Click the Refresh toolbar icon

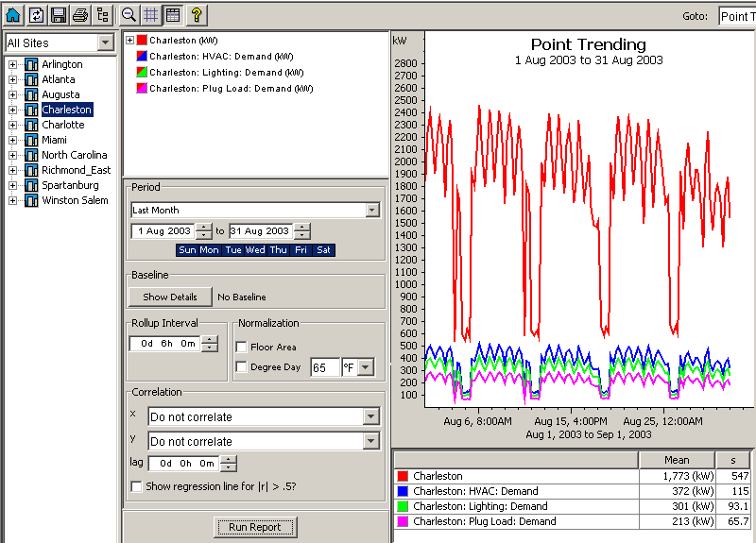click(x=36, y=15)
